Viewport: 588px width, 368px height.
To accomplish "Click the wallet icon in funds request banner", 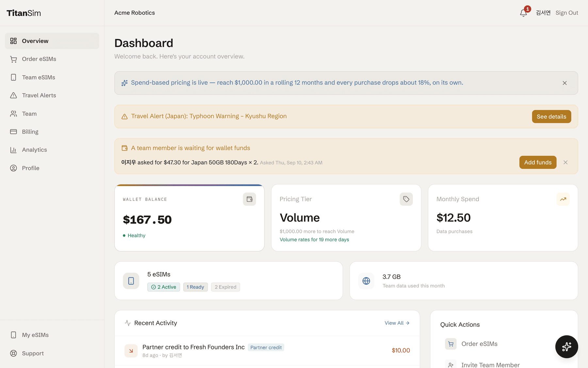I will (x=124, y=148).
